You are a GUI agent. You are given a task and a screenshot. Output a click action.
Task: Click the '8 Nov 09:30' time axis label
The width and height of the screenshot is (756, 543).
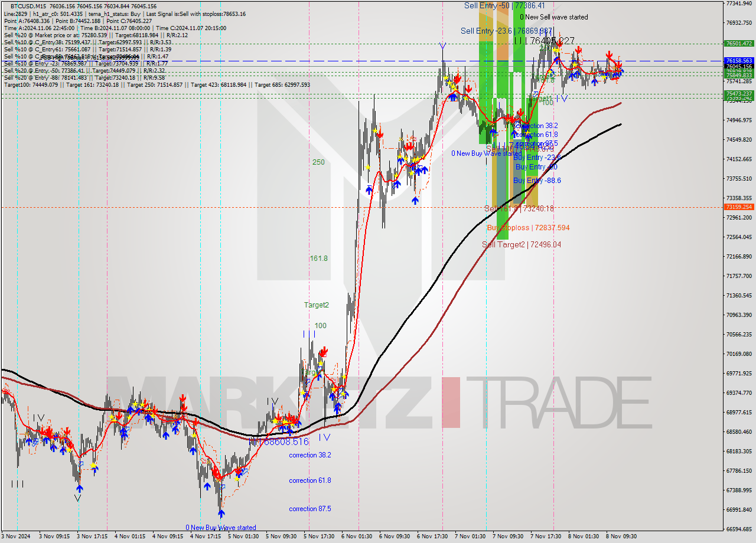pyautogui.click(x=621, y=537)
